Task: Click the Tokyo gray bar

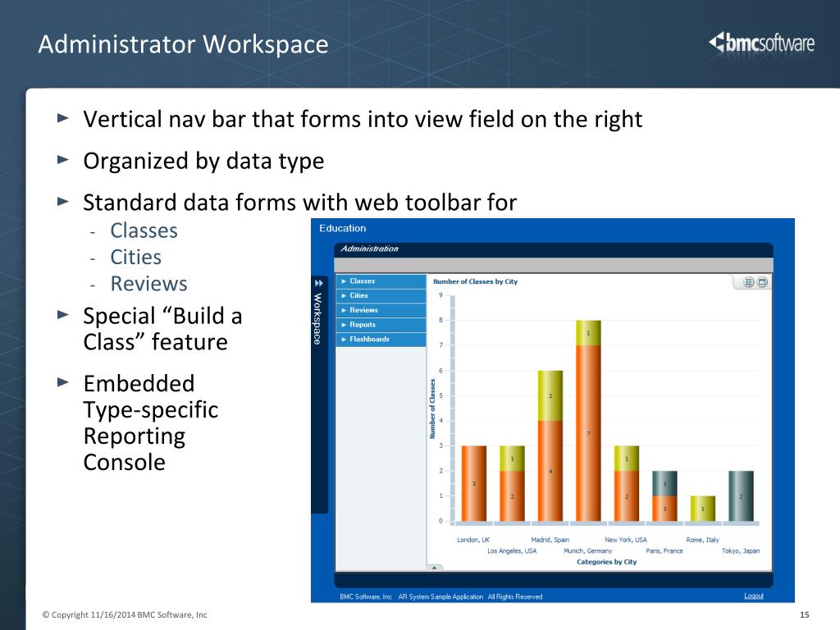Action: (741, 496)
